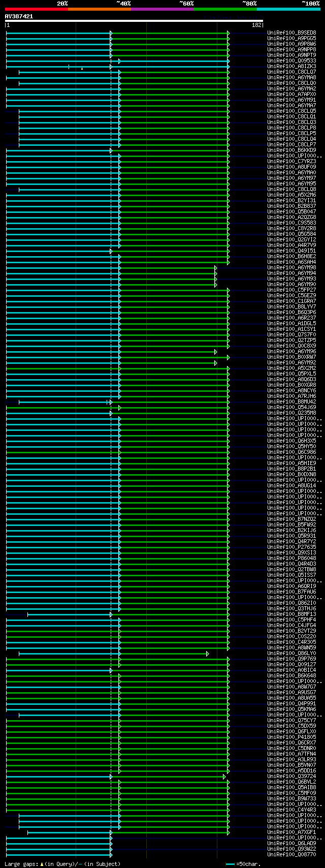Select the UniRef100_B2B837 label
This screenshot has width=325, height=868.
point(291,206)
